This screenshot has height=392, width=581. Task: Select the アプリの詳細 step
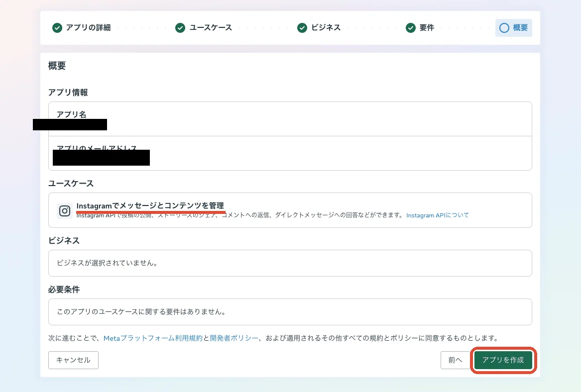(x=82, y=28)
